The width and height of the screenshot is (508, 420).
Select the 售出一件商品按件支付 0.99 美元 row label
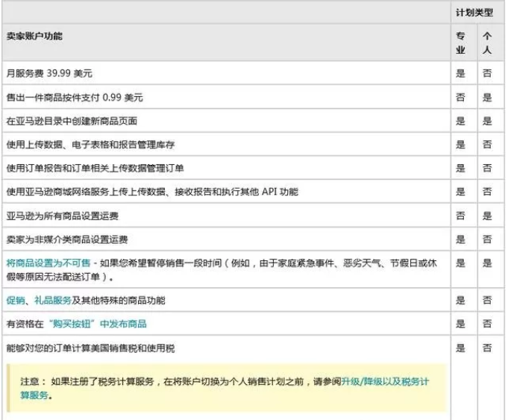point(75,97)
